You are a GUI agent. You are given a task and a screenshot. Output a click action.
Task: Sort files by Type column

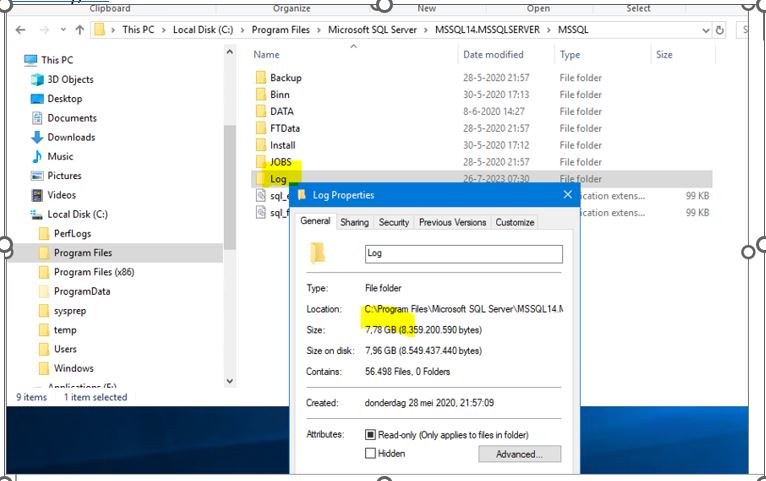pos(570,55)
